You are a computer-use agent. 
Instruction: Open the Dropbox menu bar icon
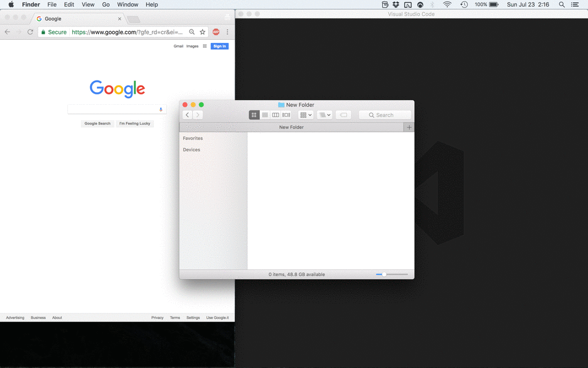click(x=396, y=4)
